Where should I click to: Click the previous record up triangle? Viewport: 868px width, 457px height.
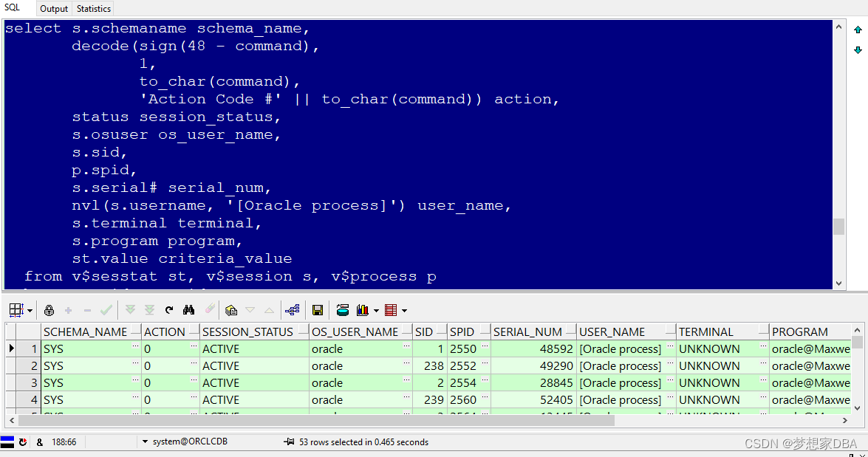tap(269, 310)
